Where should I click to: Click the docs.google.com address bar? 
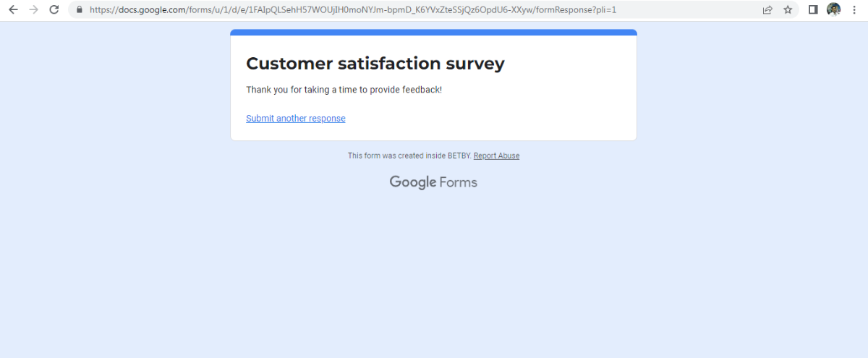pyautogui.click(x=362, y=10)
